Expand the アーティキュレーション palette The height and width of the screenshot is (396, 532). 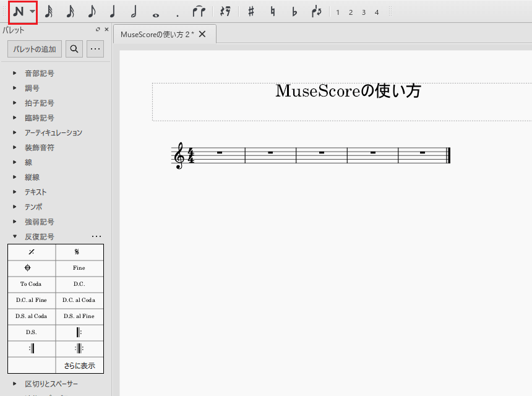click(x=15, y=132)
